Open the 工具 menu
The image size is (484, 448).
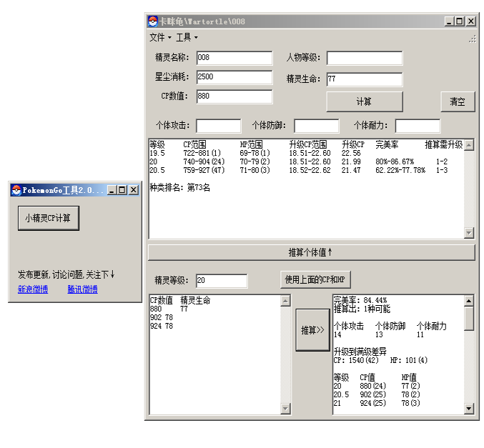[x=187, y=37]
